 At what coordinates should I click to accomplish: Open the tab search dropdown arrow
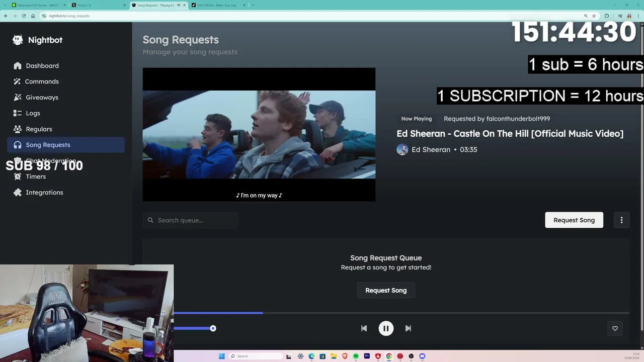click(5, 5)
